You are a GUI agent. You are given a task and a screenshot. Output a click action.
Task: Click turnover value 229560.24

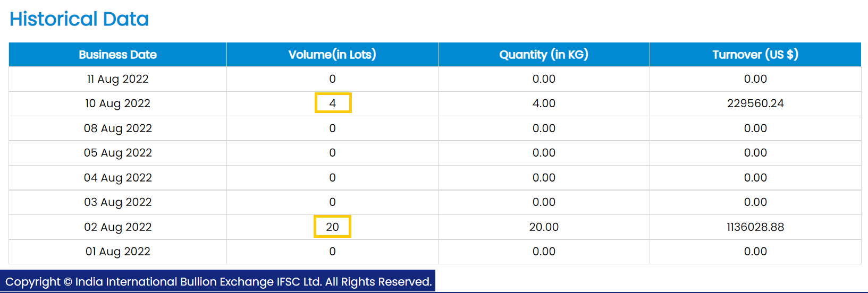click(755, 104)
